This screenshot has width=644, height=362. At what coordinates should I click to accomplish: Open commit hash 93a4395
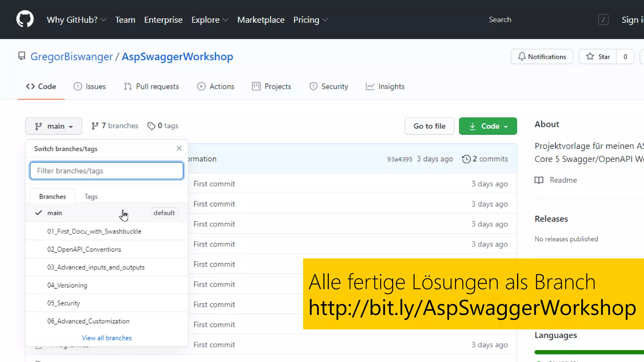[x=399, y=159]
